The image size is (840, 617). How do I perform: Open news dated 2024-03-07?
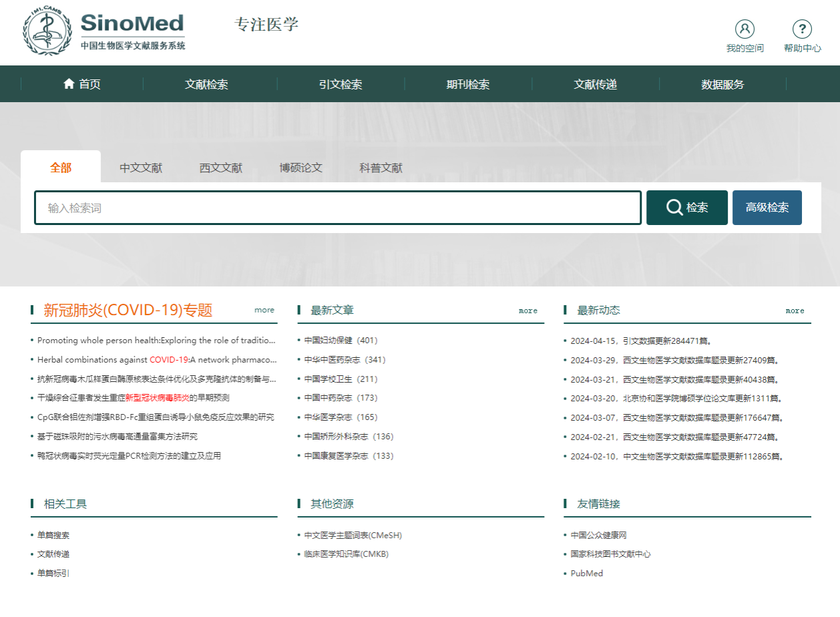[678, 418]
